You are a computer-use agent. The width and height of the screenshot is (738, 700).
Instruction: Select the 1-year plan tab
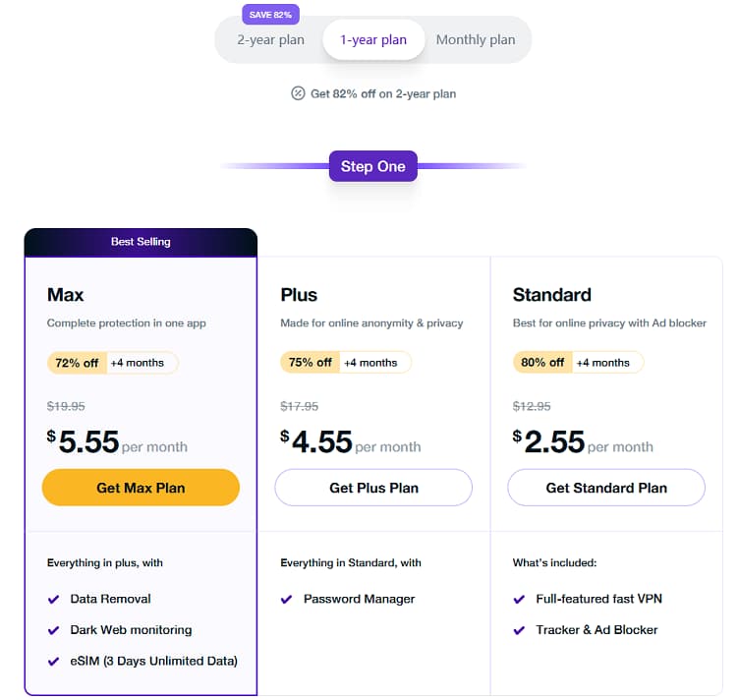pos(373,40)
